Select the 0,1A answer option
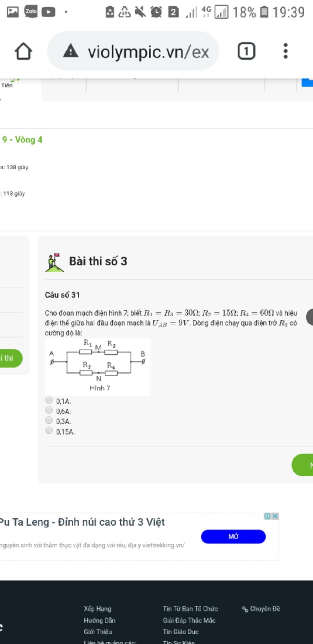Viewport: 313px width, 644px height. 49,400
